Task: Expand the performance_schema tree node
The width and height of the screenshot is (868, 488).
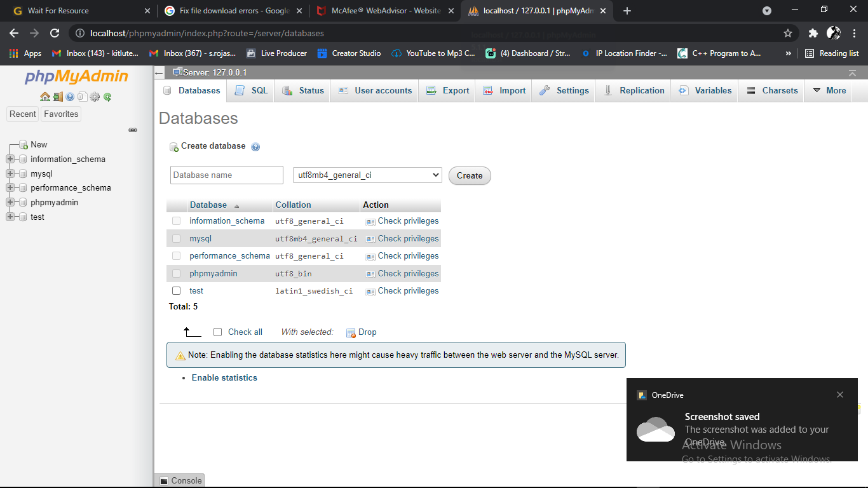Action: click(x=10, y=188)
